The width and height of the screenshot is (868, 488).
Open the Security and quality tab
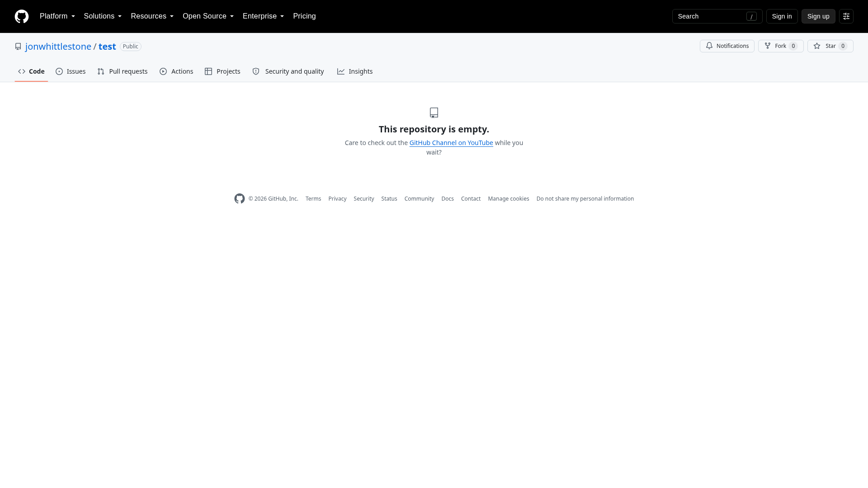point(288,71)
